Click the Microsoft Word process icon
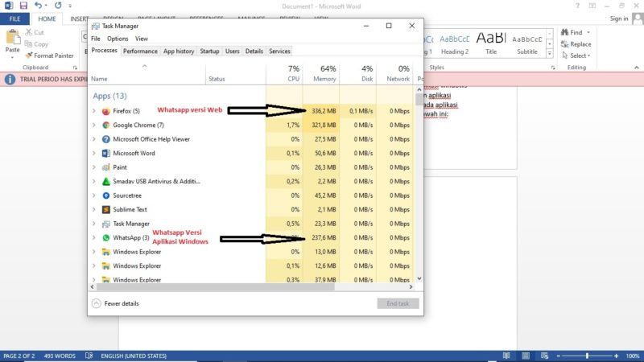Image resolution: width=644 pixels, height=362 pixels. [106, 153]
